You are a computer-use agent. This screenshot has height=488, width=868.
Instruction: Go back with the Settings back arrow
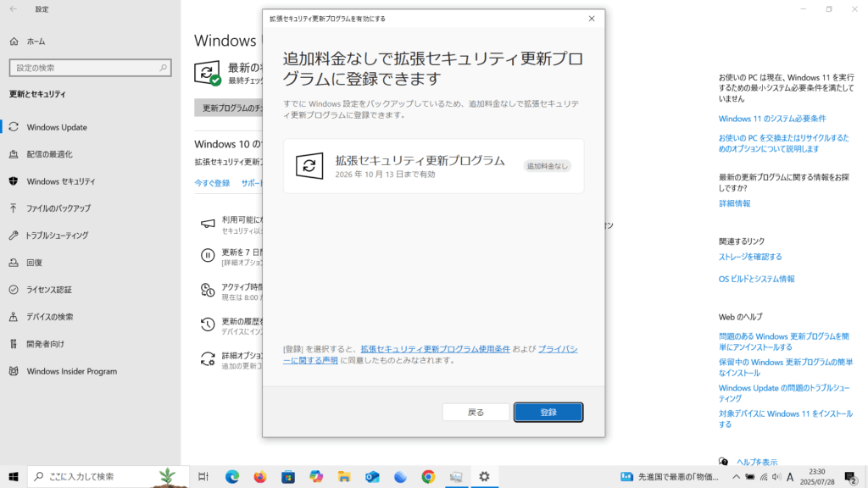(14, 8)
